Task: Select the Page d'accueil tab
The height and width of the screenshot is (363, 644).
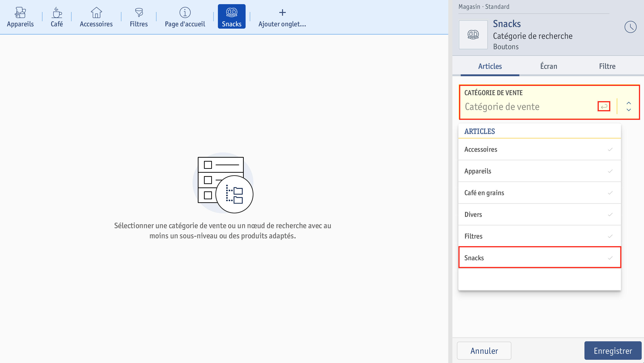Action: pos(185,17)
